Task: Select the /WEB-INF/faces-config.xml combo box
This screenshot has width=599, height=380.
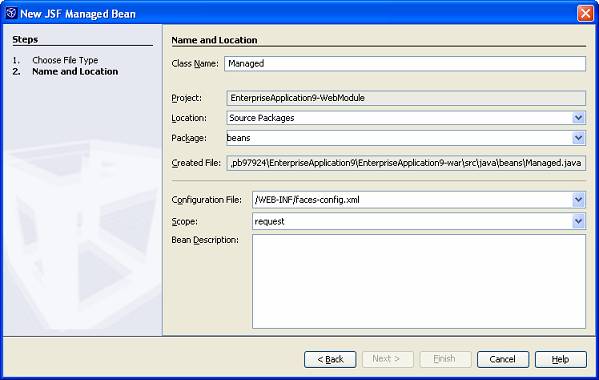Action: coord(419,200)
